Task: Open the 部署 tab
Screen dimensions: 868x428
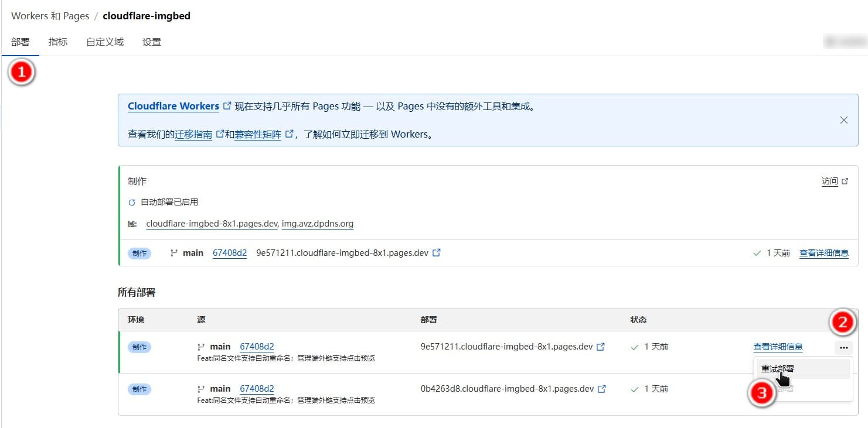Action: click(x=21, y=42)
